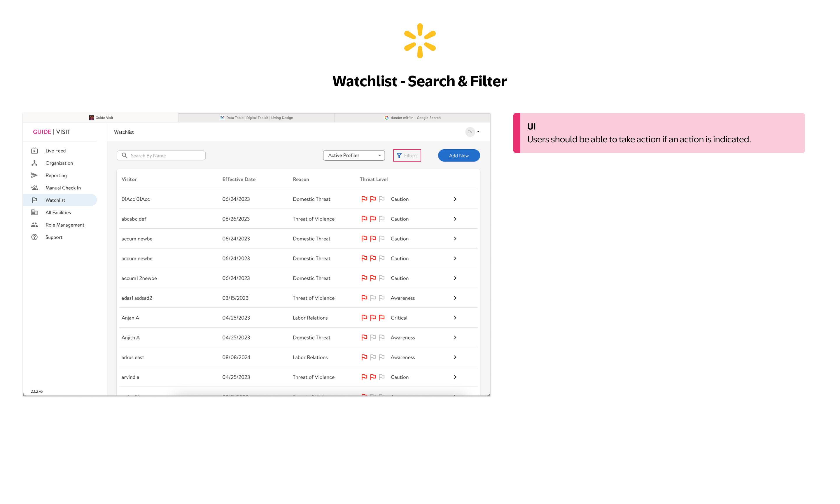Expand the Anjith A row chevron

click(x=455, y=337)
